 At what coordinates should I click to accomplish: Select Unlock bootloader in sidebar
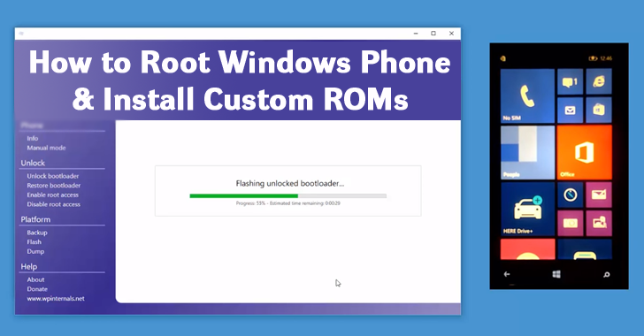(53, 176)
